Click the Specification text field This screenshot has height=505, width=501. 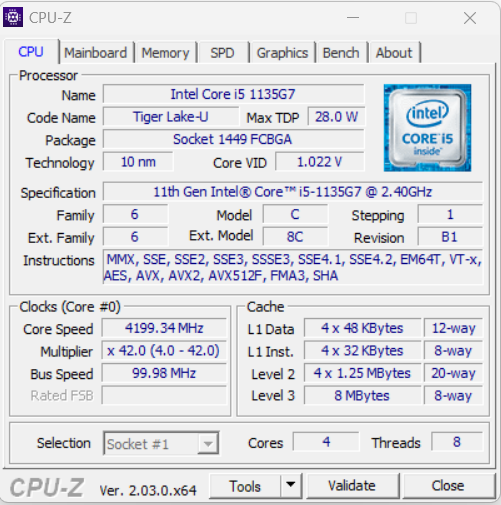tap(293, 192)
